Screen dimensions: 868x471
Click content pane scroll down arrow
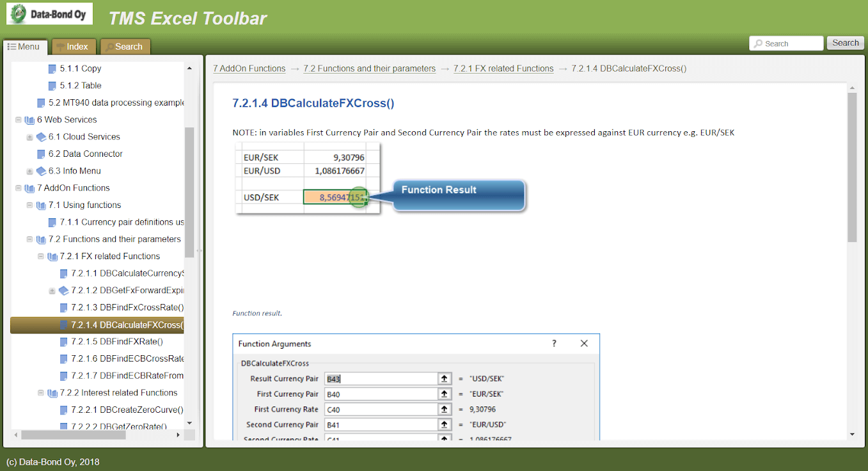[x=852, y=434]
